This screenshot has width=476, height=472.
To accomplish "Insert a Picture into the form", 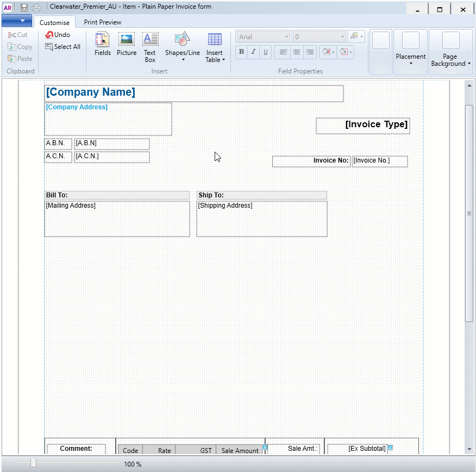I will pos(127,44).
